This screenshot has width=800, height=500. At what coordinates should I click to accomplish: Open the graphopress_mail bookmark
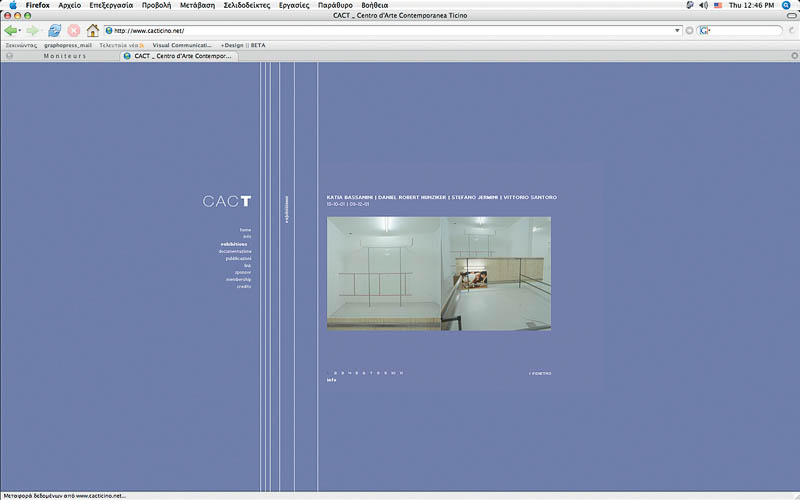[x=68, y=45]
